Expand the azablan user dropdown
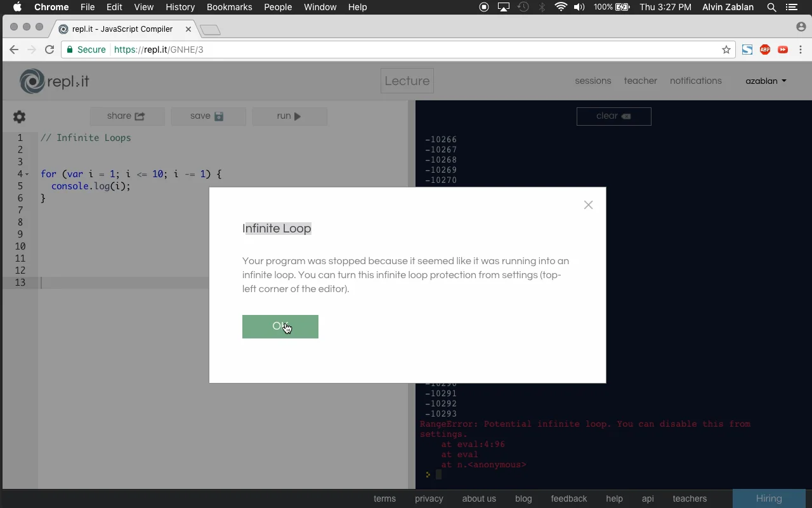Screen dimensions: 812x508 [766, 81]
